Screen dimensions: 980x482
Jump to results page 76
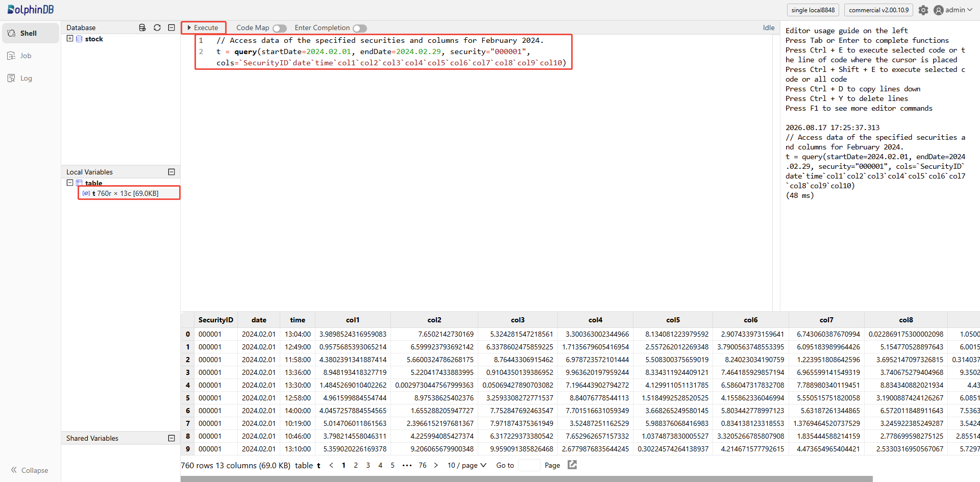coord(423,465)
